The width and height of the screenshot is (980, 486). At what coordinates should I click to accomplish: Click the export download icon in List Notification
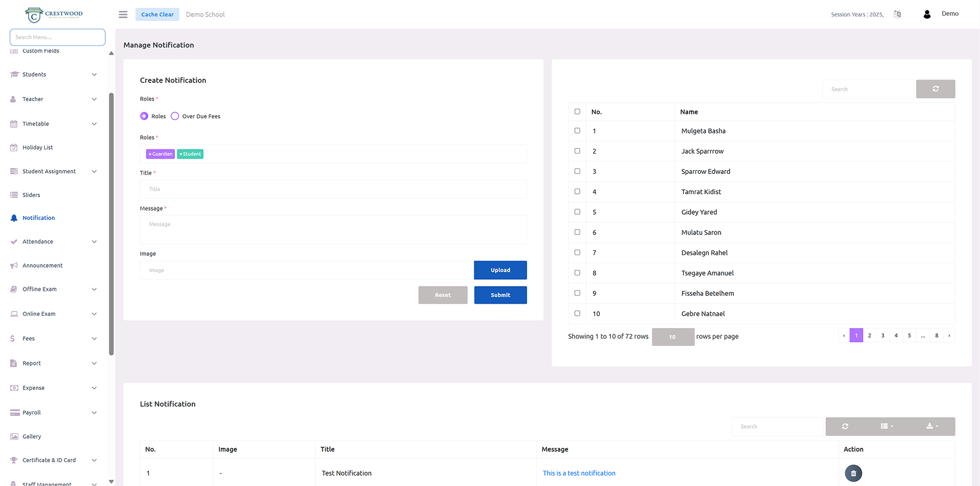click(932, 427)
